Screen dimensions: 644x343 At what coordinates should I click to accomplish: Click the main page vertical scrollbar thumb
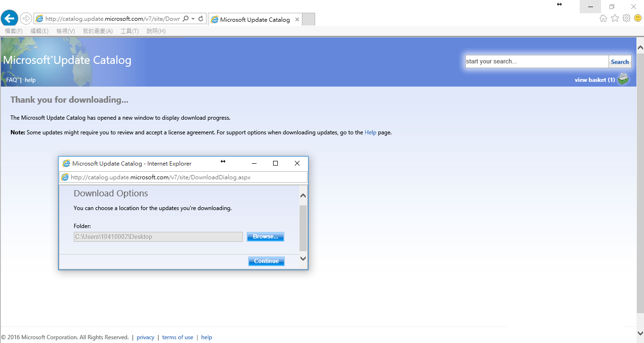[x=640, y=183]
